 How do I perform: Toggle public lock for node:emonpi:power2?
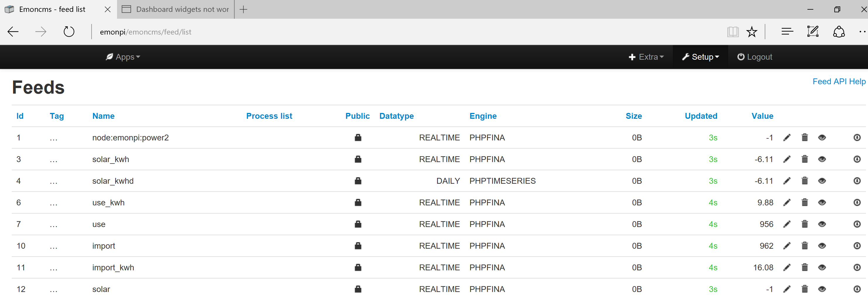click(x=358, y=138)
